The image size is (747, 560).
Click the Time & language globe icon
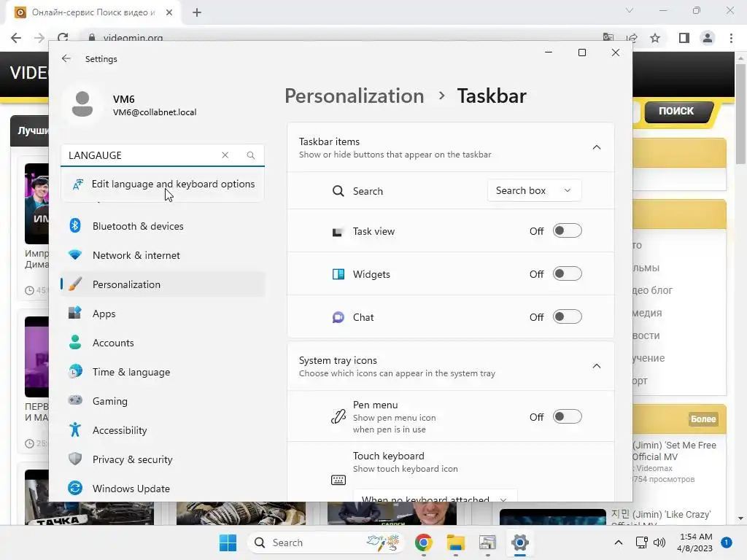pyautogui.click(x=75, y=371)
